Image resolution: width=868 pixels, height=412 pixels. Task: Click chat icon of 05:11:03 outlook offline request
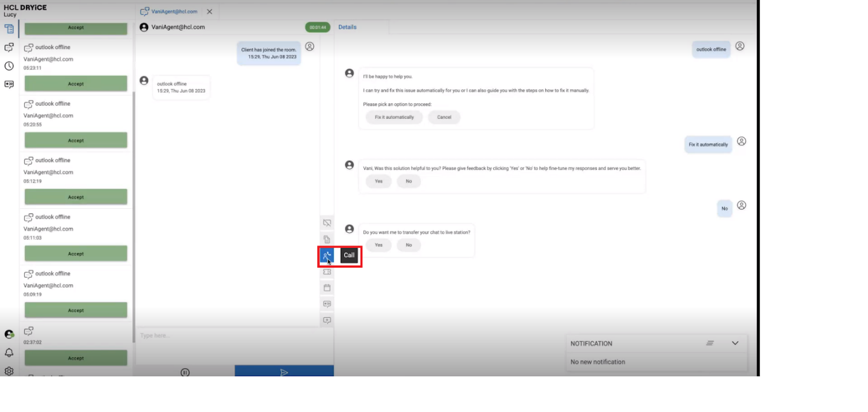pos(29,217)
